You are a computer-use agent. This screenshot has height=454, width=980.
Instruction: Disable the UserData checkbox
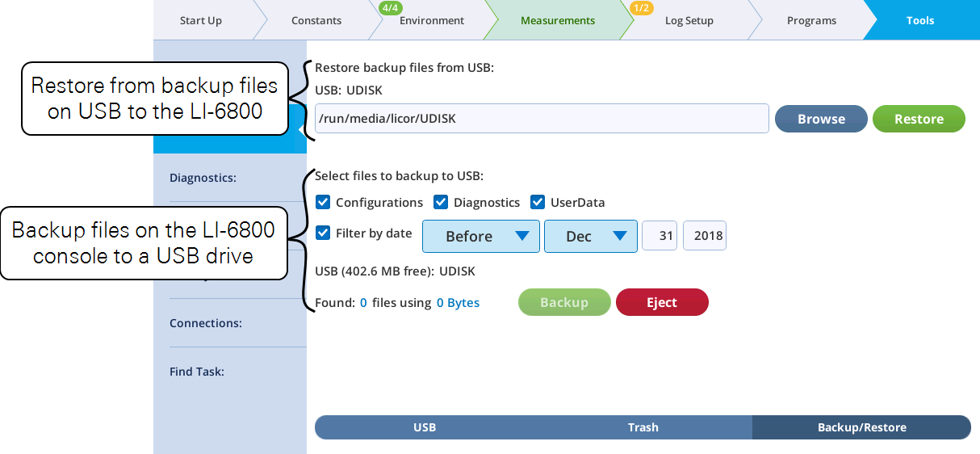(538, 202)
